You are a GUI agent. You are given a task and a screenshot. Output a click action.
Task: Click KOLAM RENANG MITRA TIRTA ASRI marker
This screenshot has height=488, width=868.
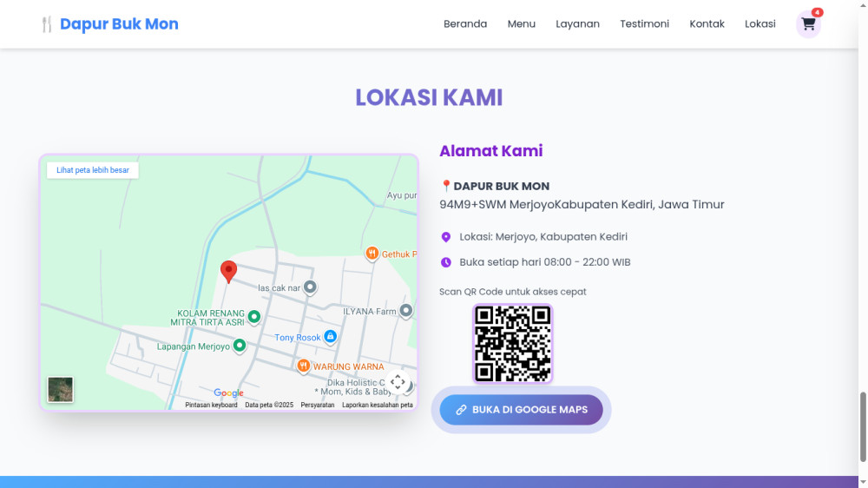[x=254, y=317]
